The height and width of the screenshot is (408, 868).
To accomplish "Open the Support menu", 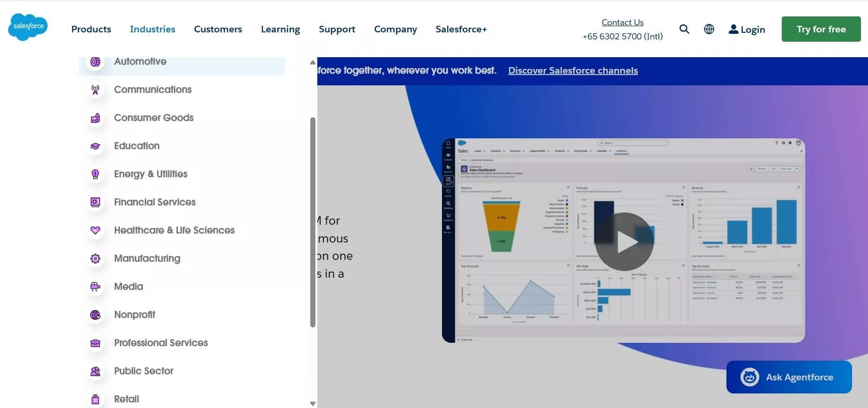I will click(x=337, y=29).
